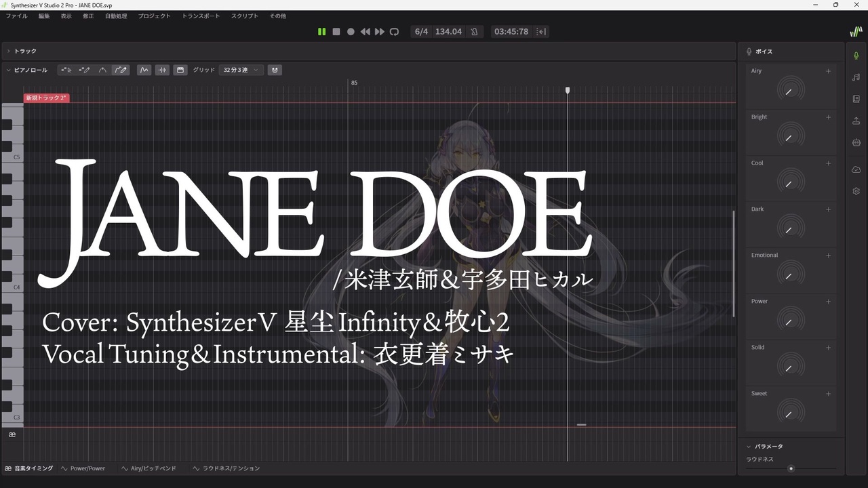Open the Voice microphone side panel

(856, 56)
